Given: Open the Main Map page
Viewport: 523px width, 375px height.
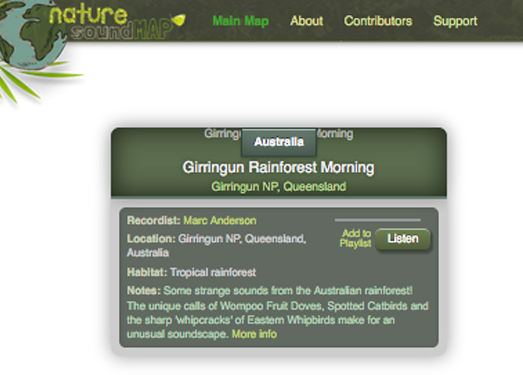Looking at the screenshot, I should (240, 21).
